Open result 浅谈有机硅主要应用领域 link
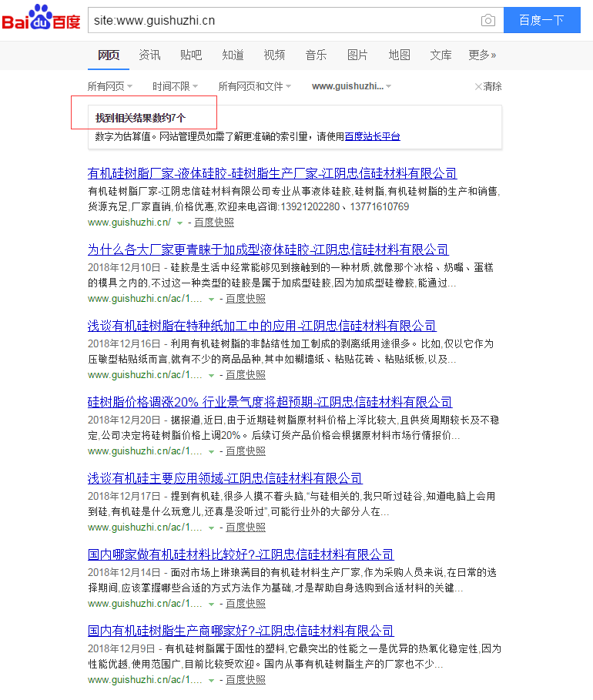 coord(225,478)
